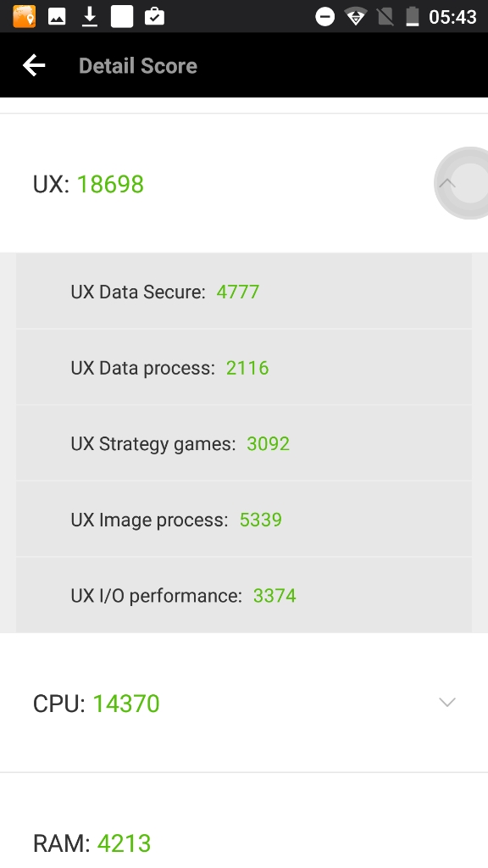488x868 pixels.
Task: Tap the Wi-Fi status icon
Action: pyautogui.click(x=356, y=17)
